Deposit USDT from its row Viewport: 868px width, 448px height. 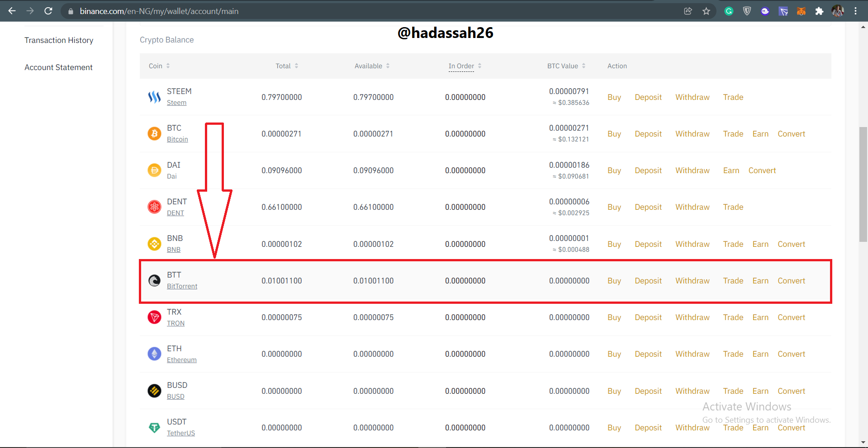[648, 428]
